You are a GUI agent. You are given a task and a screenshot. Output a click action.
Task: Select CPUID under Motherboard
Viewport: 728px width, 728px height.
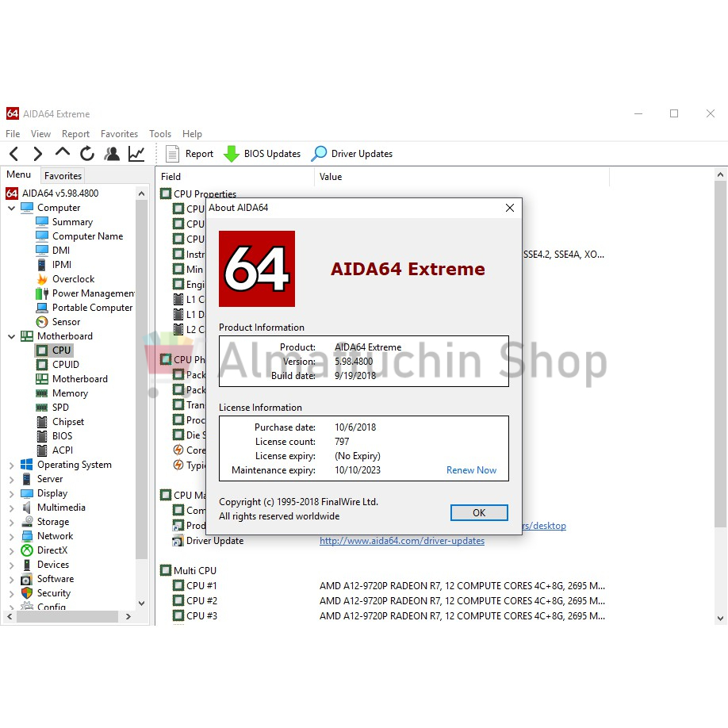[x=66, y=365]
